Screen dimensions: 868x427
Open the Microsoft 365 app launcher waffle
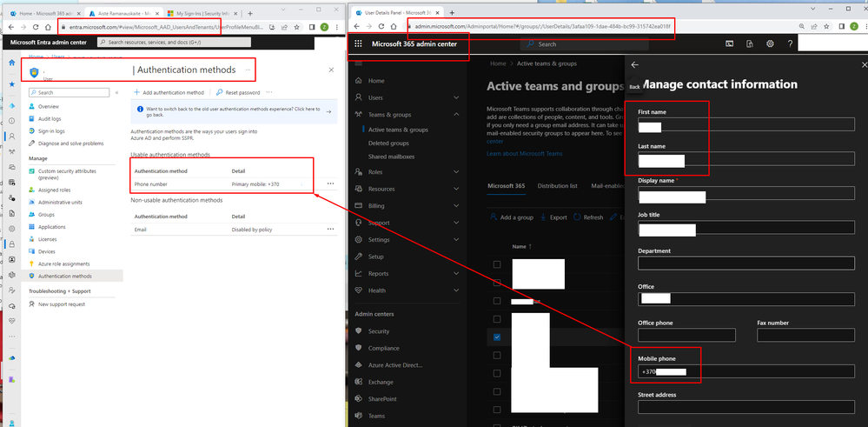(358, 43)
